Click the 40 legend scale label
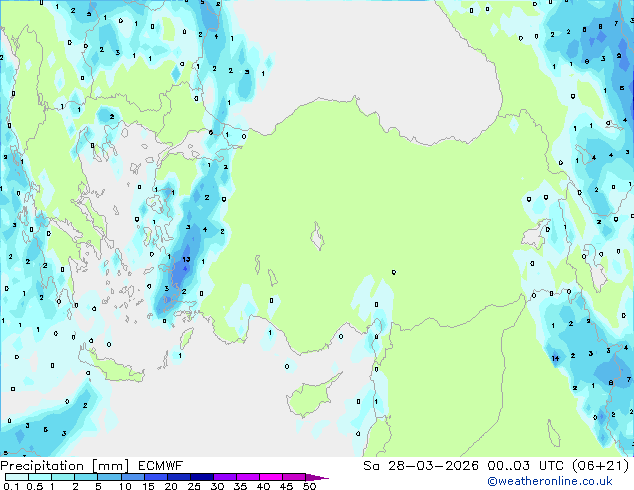 pyautogui.click(x=263, y=486)
